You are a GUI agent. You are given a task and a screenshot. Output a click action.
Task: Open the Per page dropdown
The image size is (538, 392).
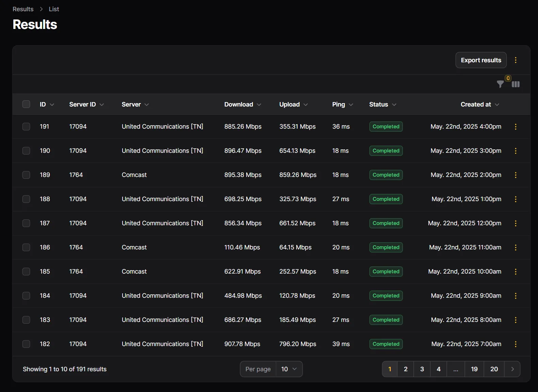(x=289, y=369)
